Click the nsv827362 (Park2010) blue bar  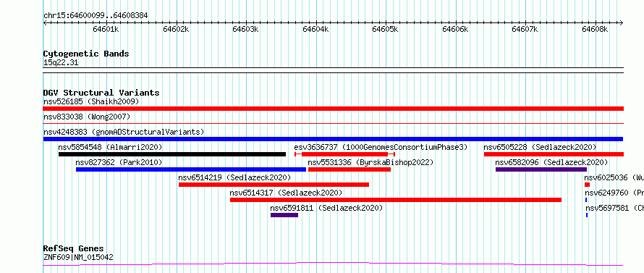coord(191,169)
